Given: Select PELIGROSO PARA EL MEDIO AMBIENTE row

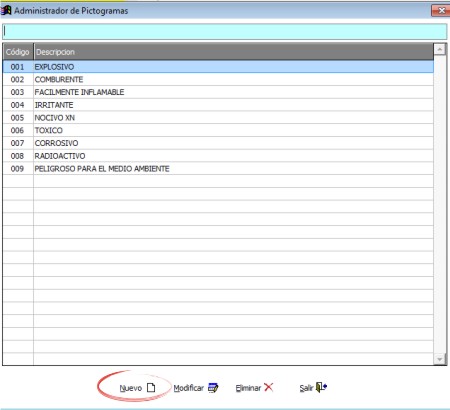Looking at the screenshot, I should [218, 169].
